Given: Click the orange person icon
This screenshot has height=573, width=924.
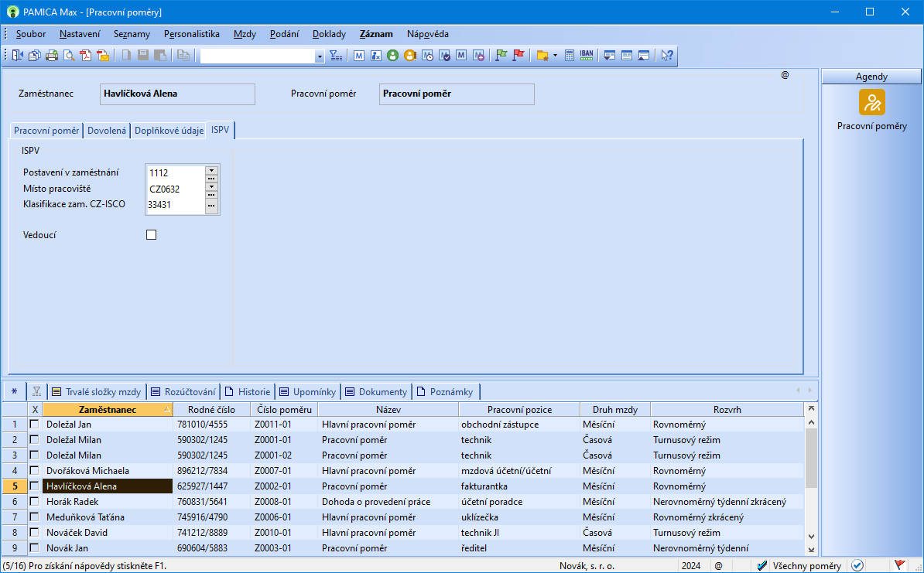Looking at the screenshot, I should 410,56.
